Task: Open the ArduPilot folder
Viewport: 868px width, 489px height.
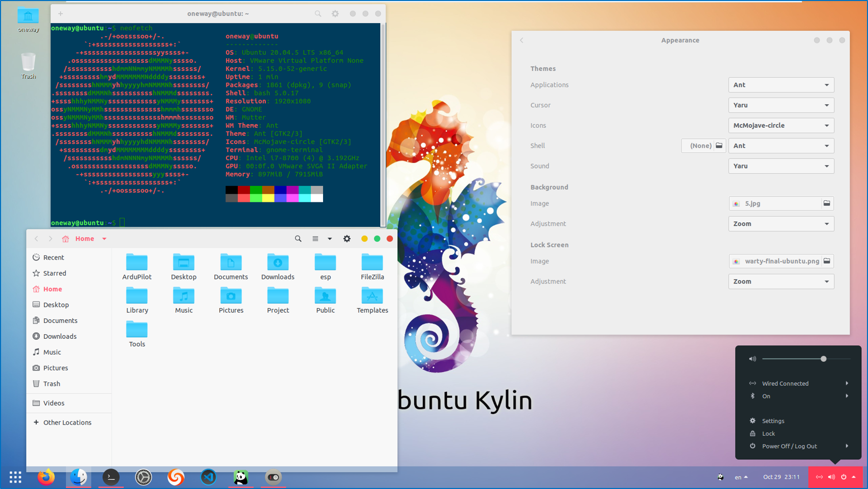Action: coord(136,267)
